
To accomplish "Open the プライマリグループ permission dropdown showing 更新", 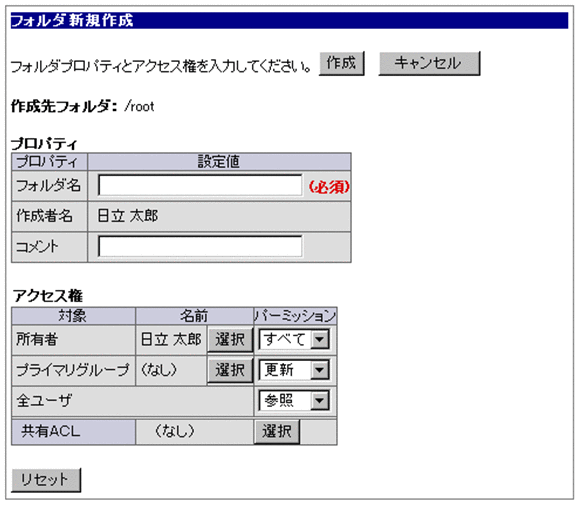I will click(x=294, y=370).
